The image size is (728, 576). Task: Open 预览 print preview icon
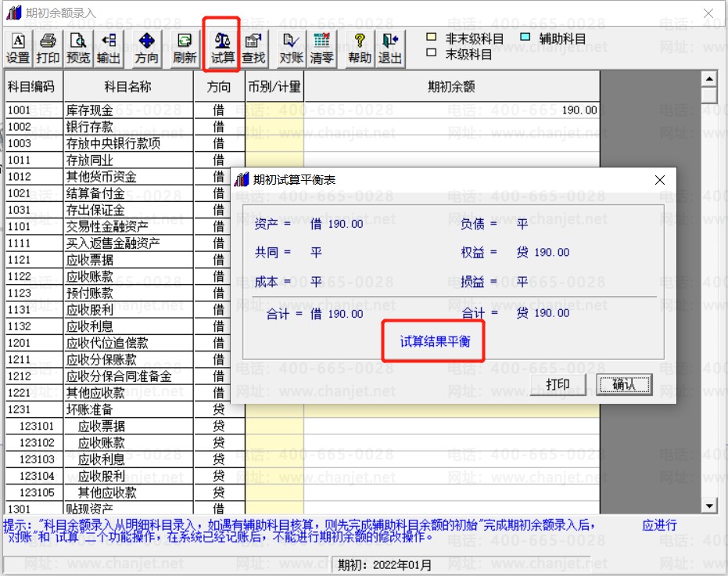pyautogui.click(x=78, y=49)
